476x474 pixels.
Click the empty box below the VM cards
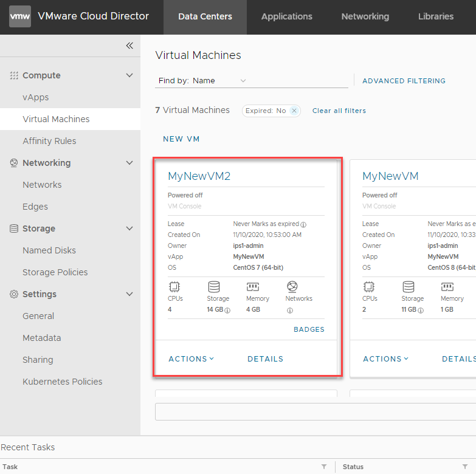coord(316,412)
